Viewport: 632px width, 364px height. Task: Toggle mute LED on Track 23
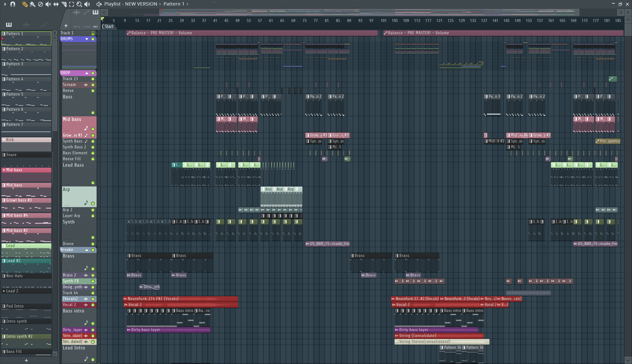93,79
